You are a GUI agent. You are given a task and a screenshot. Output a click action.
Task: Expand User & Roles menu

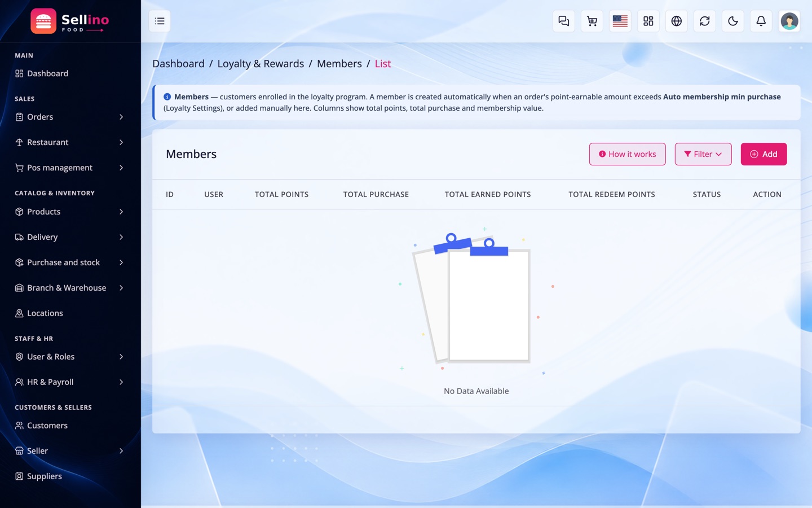point(70,357)
